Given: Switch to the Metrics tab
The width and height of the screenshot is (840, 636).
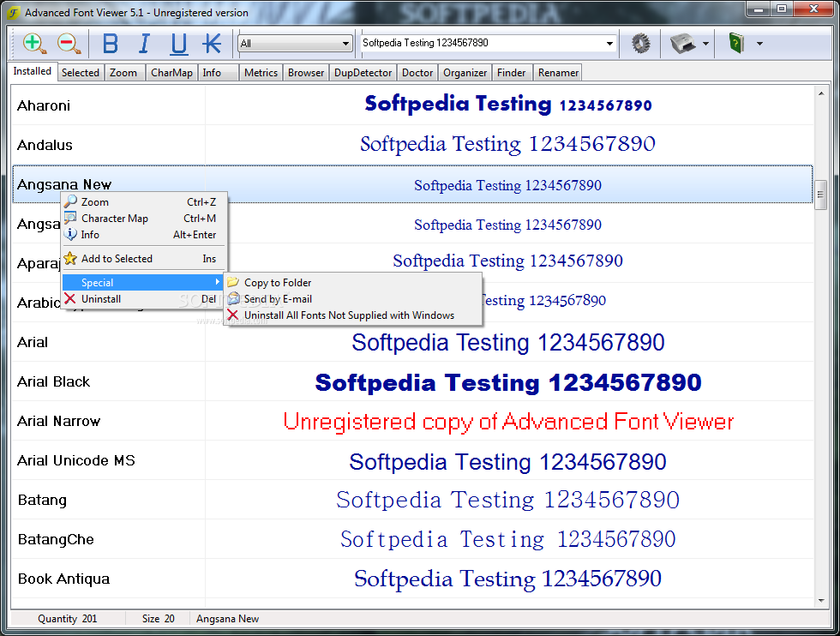Looking at the screenshot, I should click(261, 72).
